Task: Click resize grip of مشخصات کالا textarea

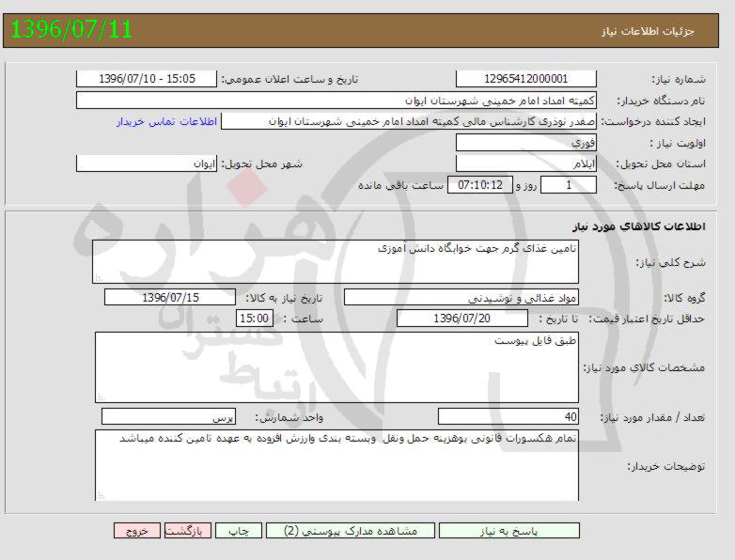Action: point(101,397)
